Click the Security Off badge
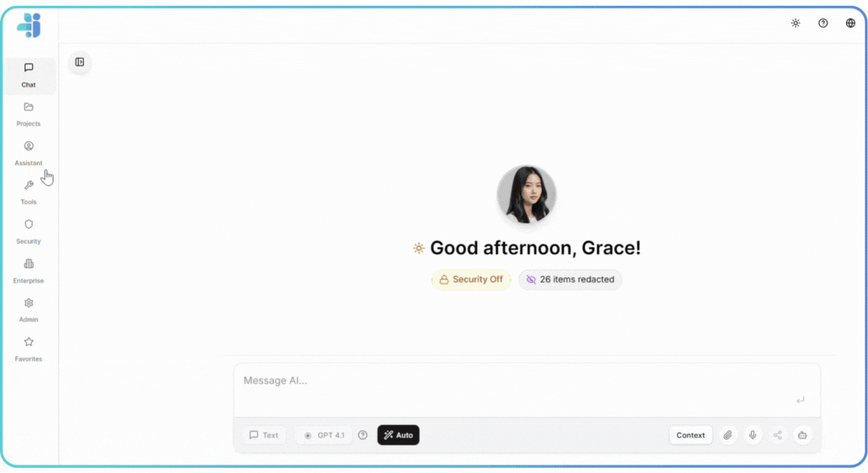Screen dimensions: 868x473 [x=471, y=280]
